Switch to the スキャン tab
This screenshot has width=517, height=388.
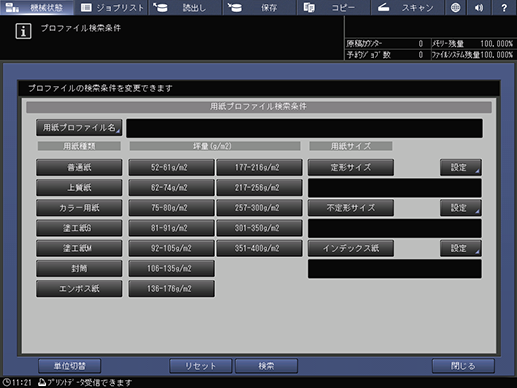coord(407,7)
